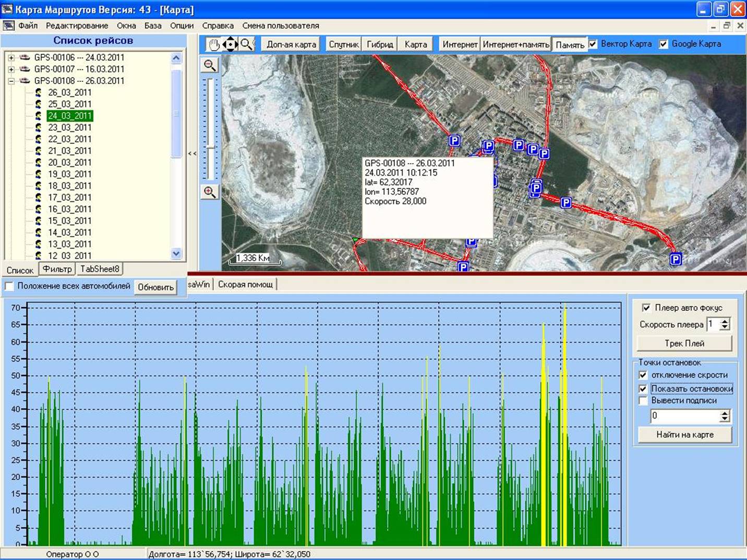The image size is (747, 560).
Task: Select Интернет map source
Action: click(460, 45)
